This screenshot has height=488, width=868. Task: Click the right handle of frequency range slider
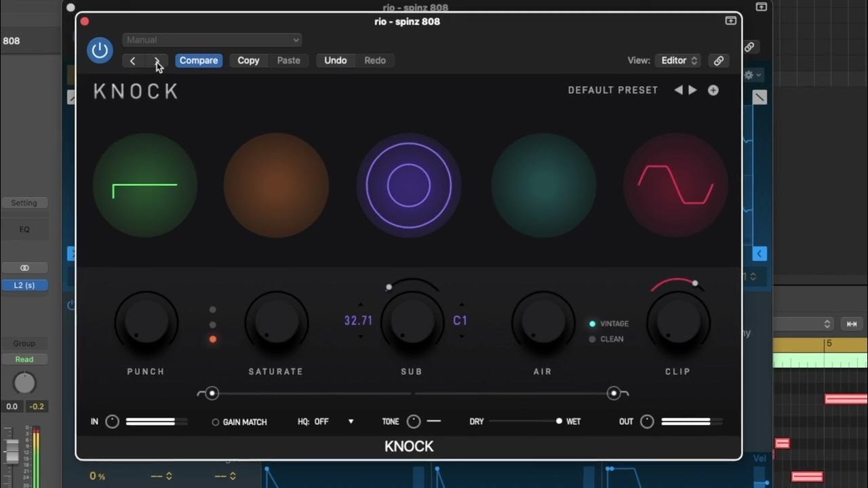pyautogui.click(x=614, y=393)
